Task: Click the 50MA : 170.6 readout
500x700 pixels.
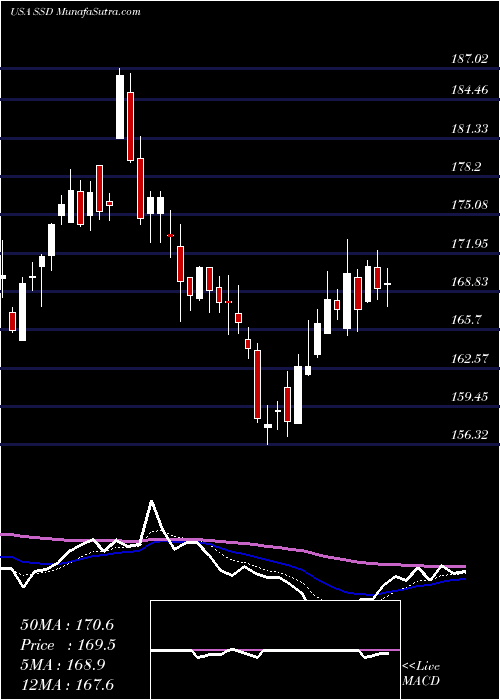Action: click(x=67, y=625)
